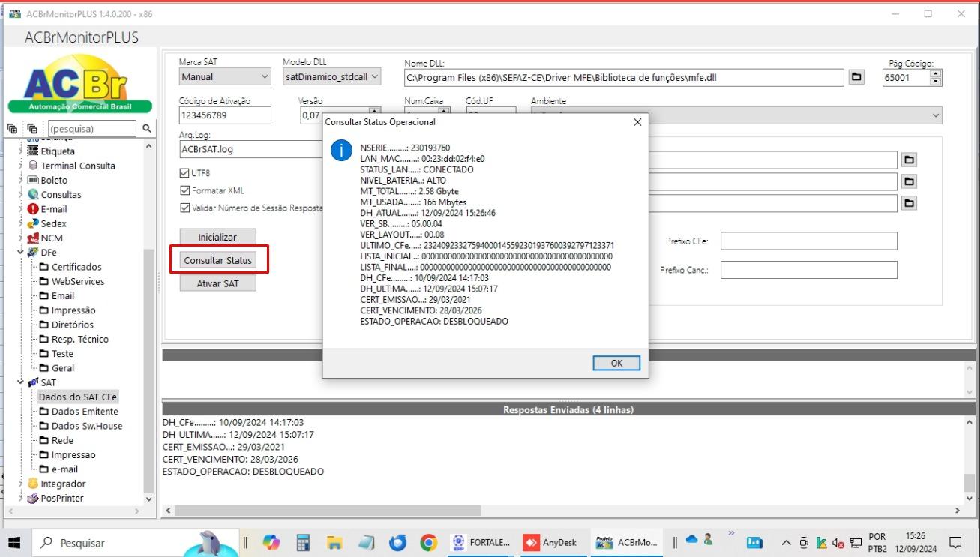The width and height of the screenshot is (980, 557).
Task: Click the third folder browse button right of dialog
Action: click(909, 203)
